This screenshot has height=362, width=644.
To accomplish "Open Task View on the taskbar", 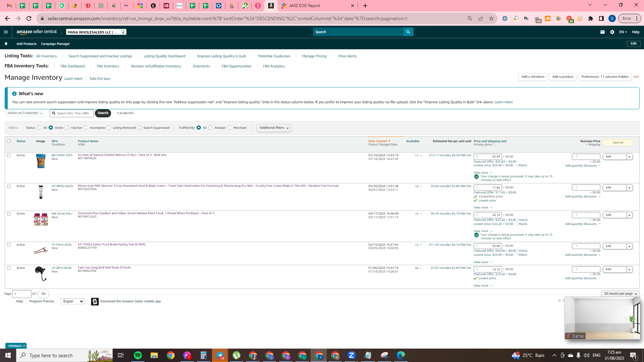I will (x=121, y=355).
